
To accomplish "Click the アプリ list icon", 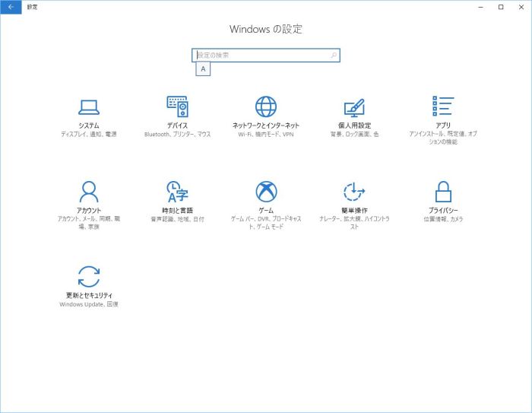I will [x=443, y=106].
